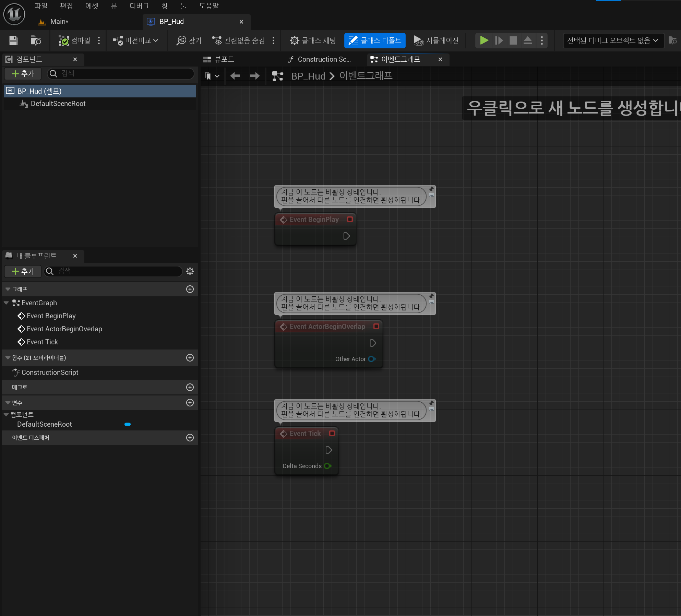Screen dimensions: 681x616
Task: Collapse the EventGraph tree node
Action: (6, 303)
